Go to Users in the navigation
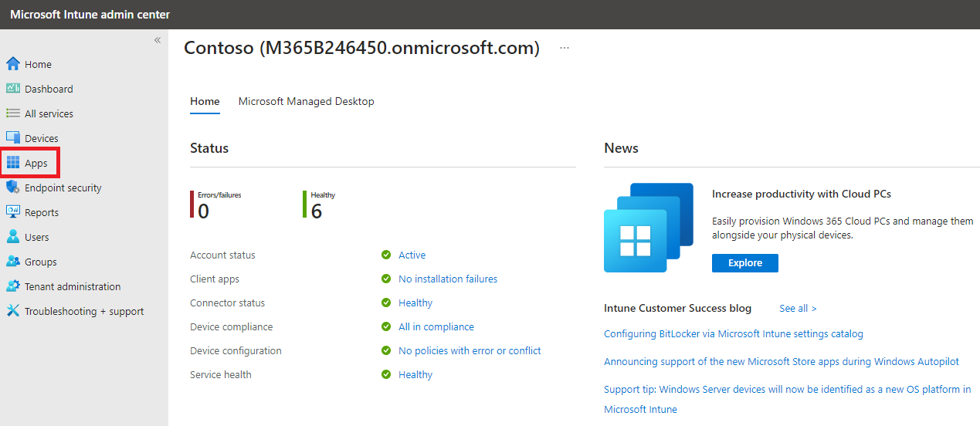This screenshot has width=980, height=426. (36, 237)
